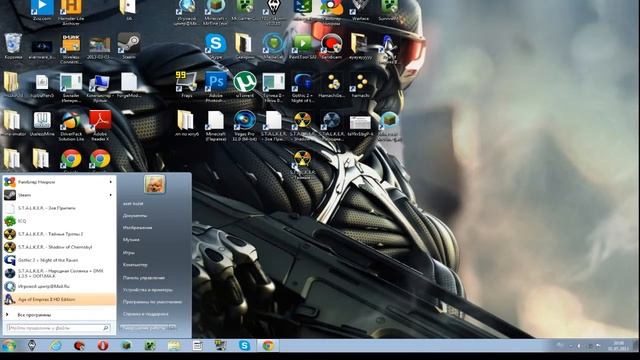Image resolution: width=640 pixels, height=360 pixels.
Task: Open S.T.A.L.K.E.R. - Зов Припяти entry
Action: 60,208
